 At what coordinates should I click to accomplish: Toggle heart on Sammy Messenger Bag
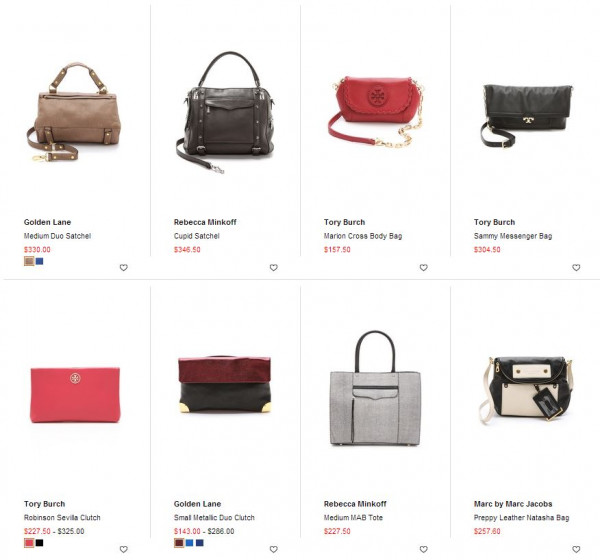576,268
